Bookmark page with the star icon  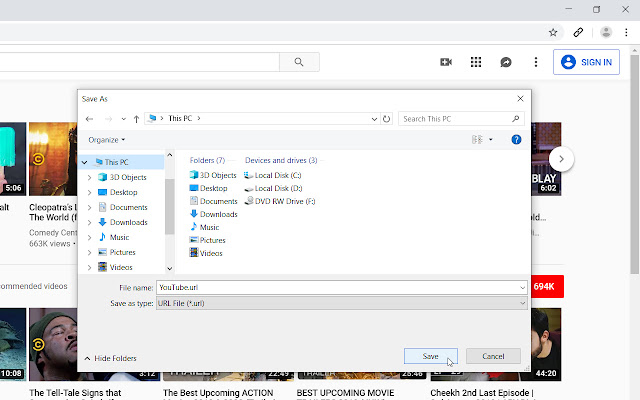pyautogui.click(x=553, y=32)
